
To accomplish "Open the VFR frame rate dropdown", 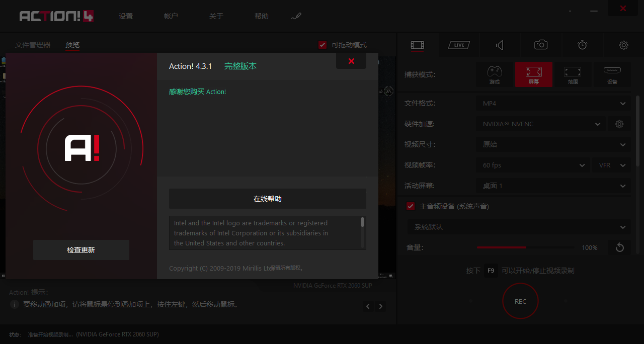I will pos(611,165).
